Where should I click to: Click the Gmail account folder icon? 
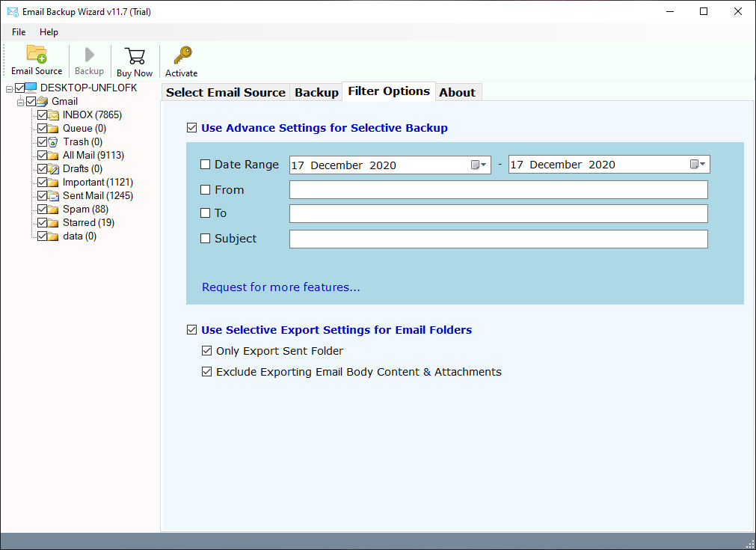click(43, 101)
